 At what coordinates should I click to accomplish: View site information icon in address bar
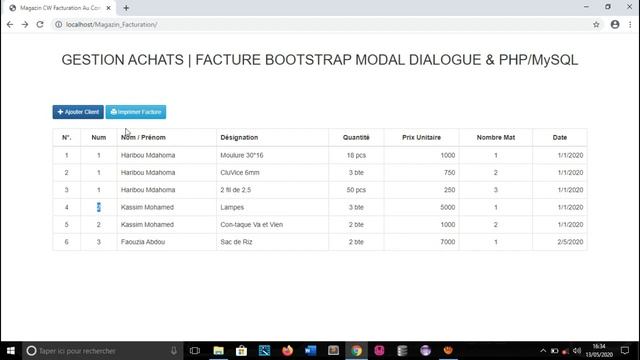tap(59, 24)
